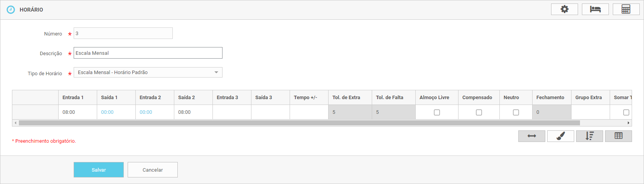Viewport: 644px width, 184px height.
Task: Open the calculator icon button
Action: (x=626, y=9)
